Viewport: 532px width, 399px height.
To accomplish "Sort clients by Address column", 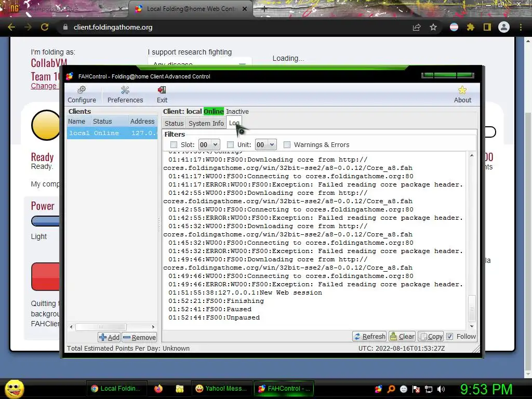I will [x=142, y=122].
